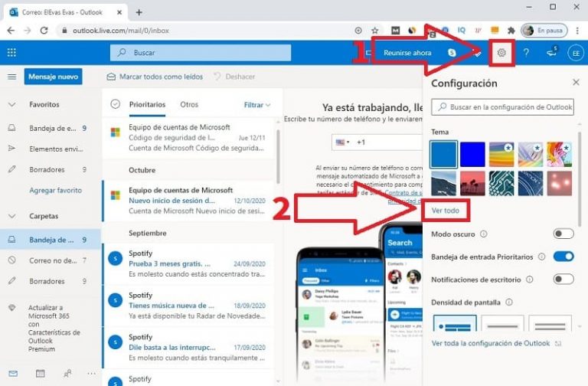
Task: Click the Deshacer undo button
Action: 234,77
